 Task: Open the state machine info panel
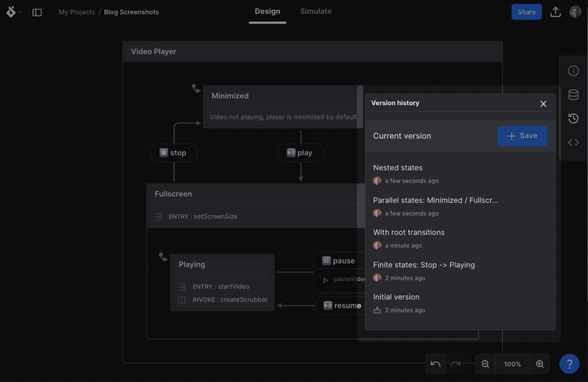coord(573,71)
